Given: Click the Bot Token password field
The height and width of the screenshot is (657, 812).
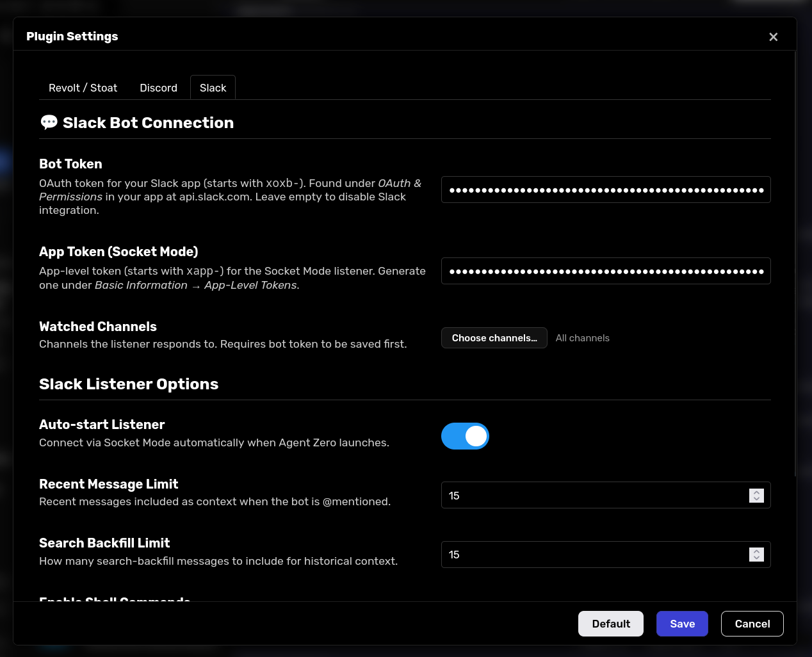Looking at the screenshot, I should (x=606, y=190).
